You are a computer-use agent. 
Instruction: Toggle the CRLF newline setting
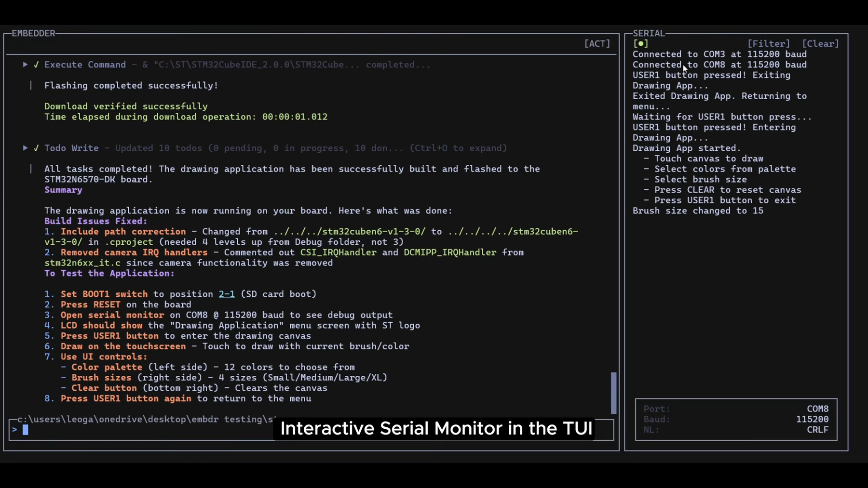tap(817, 430)
